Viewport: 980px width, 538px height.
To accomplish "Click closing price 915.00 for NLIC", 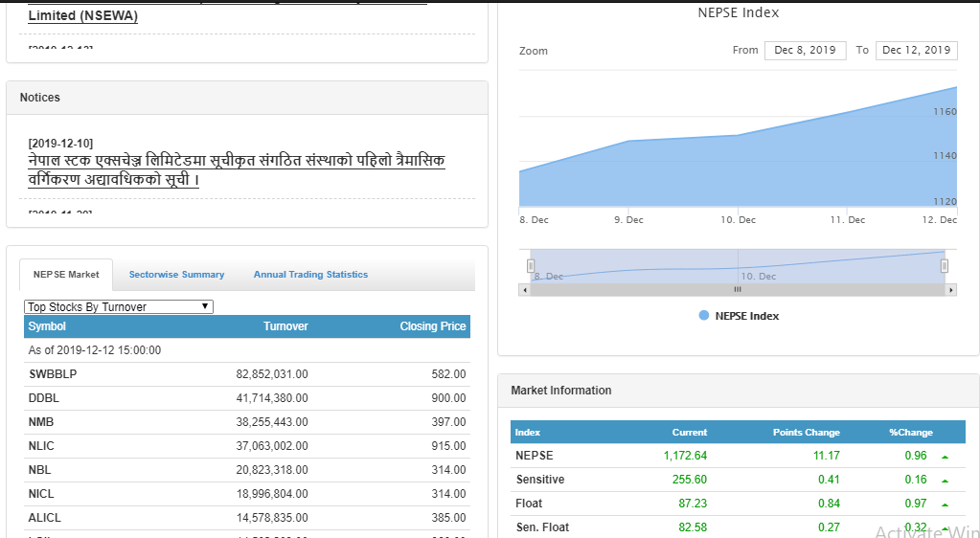I will [448, 445].
